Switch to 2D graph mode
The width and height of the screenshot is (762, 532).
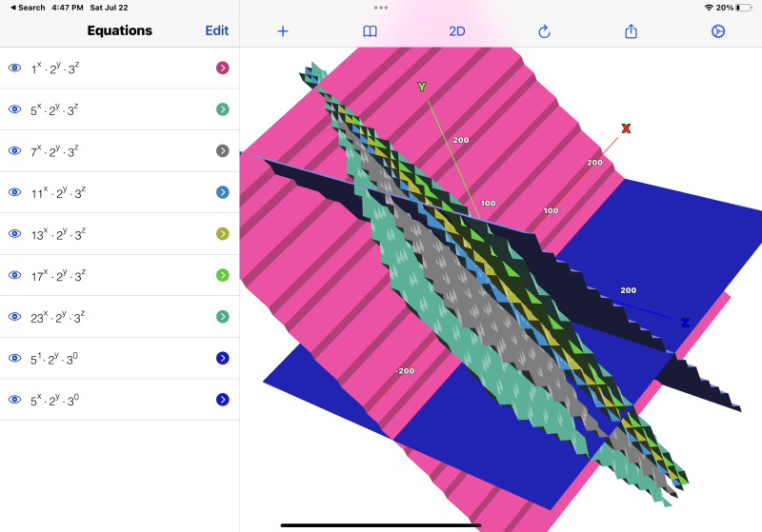coord(457,31)
